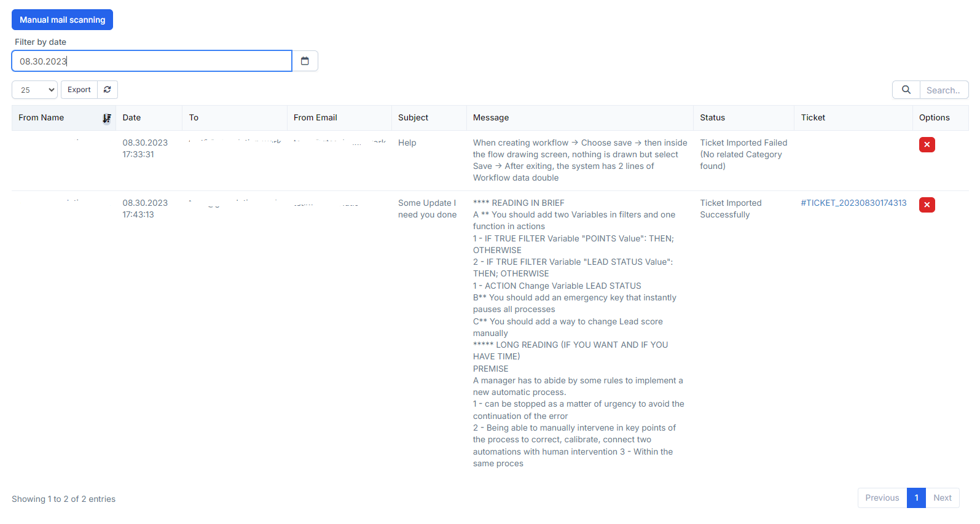Screen dimensions: 980x524
Task: Click the search magnifier icon
Action: point(906,90)
